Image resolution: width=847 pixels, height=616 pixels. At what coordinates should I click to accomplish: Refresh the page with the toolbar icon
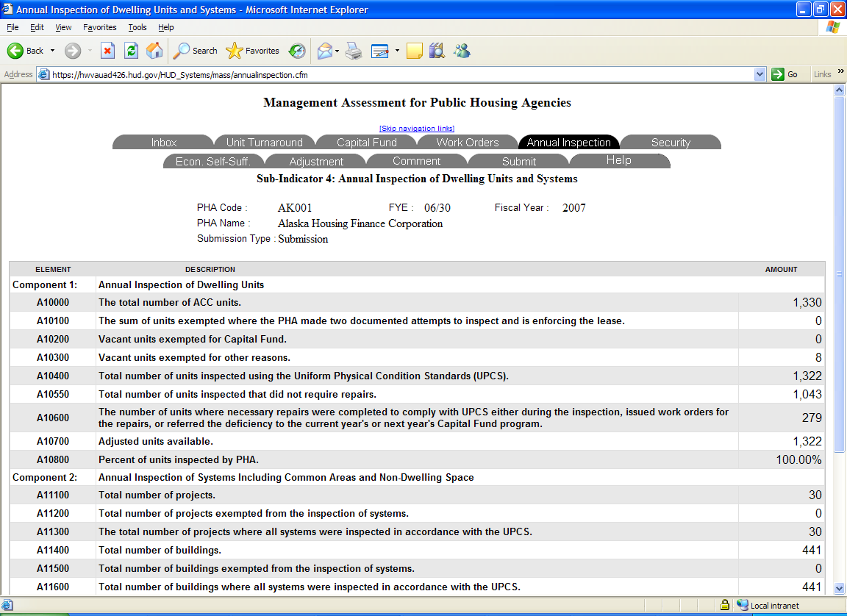pos(131,51)
